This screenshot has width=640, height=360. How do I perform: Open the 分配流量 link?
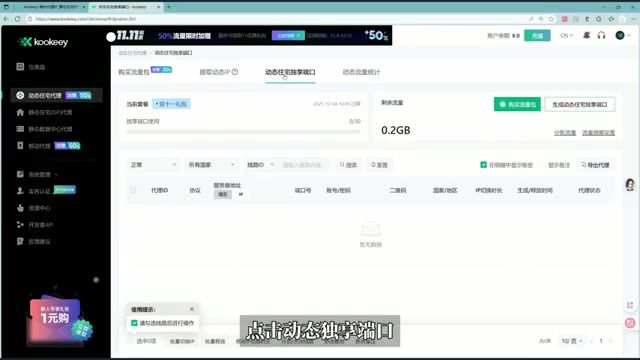[x=565, y=133]
